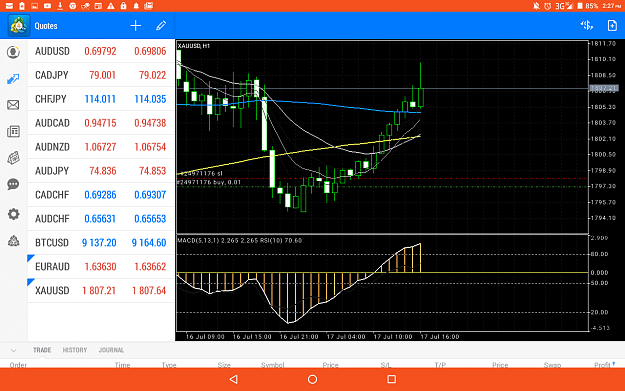Collapse the bottom trade panel with the chevron

pyautogui.click(x=14, y=350)
